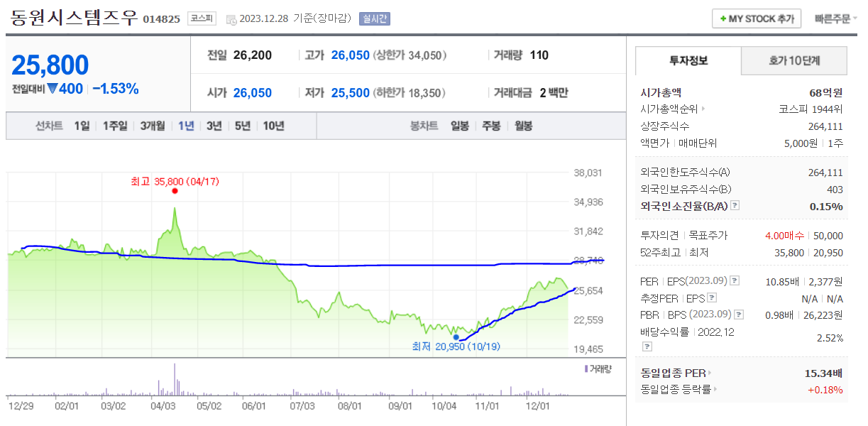Switch to the 호가10단계 tab

click(x=794, y=61)
